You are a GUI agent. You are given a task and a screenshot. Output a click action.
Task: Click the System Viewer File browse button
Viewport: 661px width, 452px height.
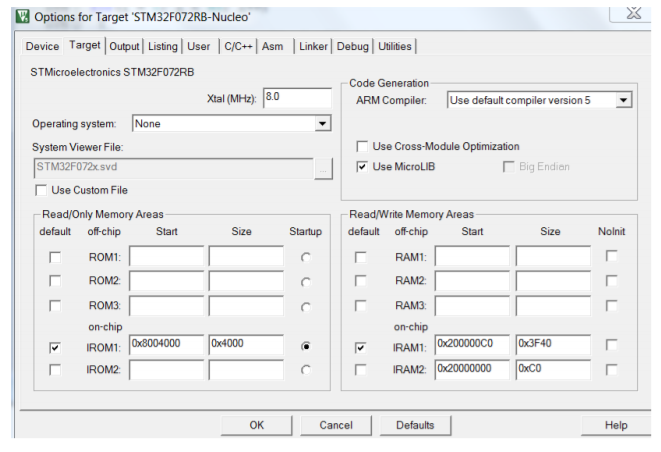(323, 169)
